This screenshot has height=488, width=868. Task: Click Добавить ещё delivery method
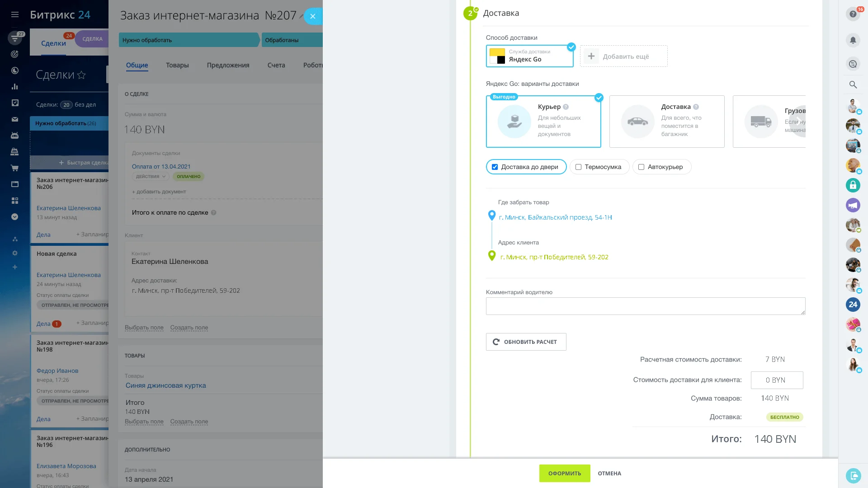pos(623,56)
